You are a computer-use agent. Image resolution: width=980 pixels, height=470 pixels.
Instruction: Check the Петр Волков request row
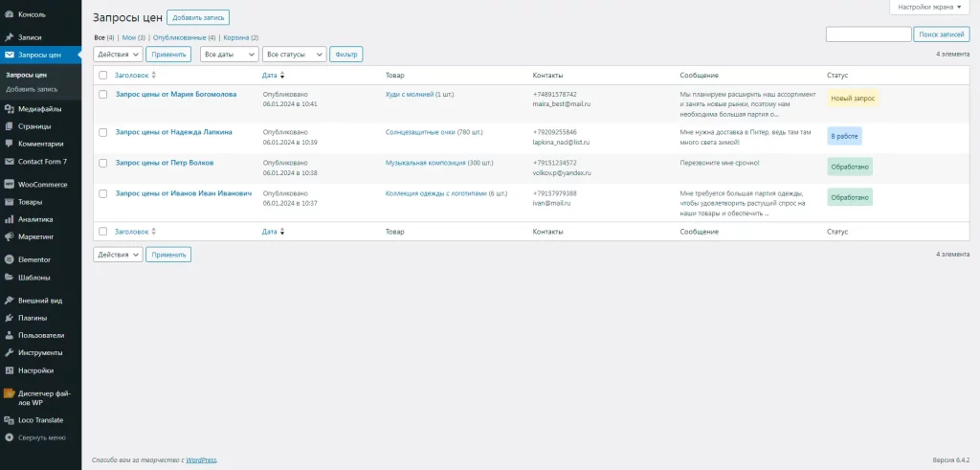pos(103,163)
